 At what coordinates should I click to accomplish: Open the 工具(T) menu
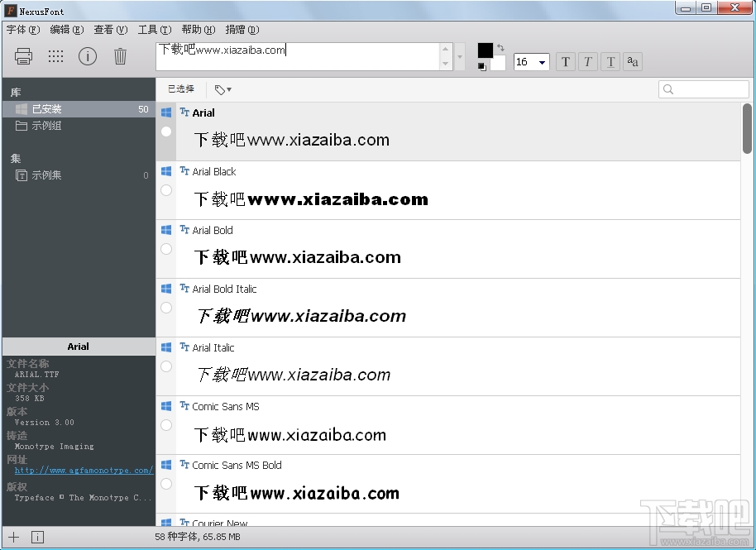(155, 30)
